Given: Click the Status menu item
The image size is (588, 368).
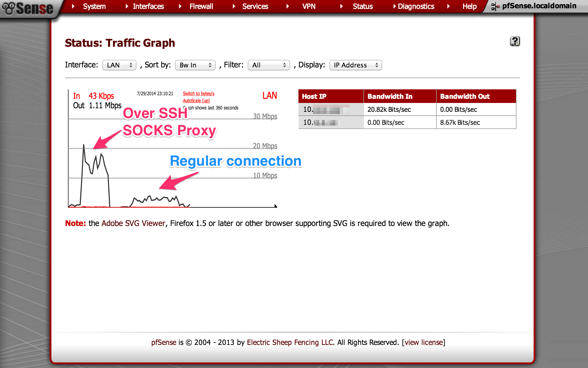Looking at the screenshot, I should [362, 6].
